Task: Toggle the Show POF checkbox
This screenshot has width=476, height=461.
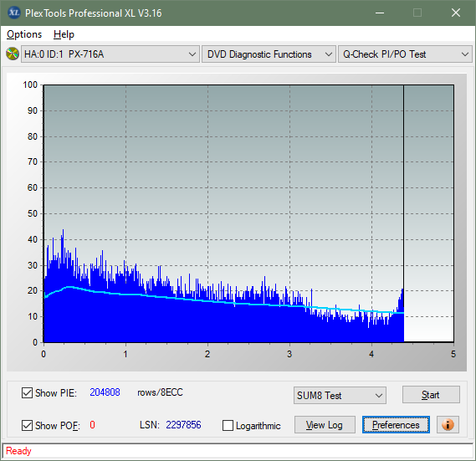Action: pyautogui.click(x=27, y=426)
